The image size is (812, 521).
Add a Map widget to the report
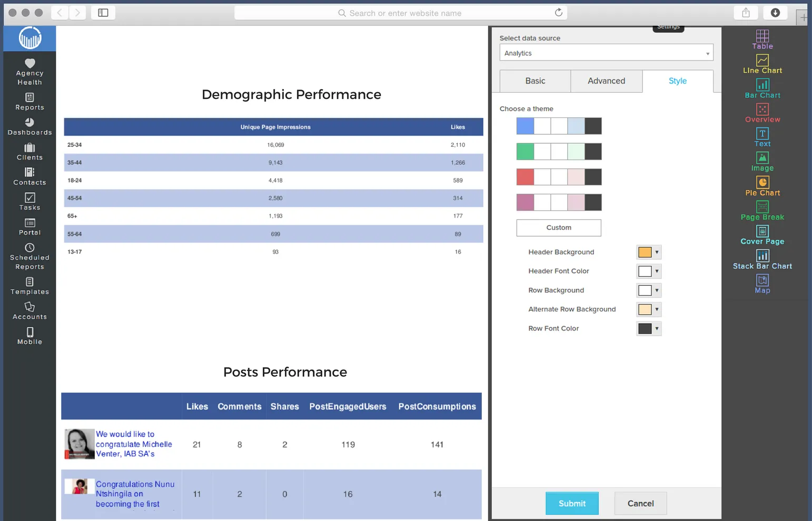pos(762,284)
